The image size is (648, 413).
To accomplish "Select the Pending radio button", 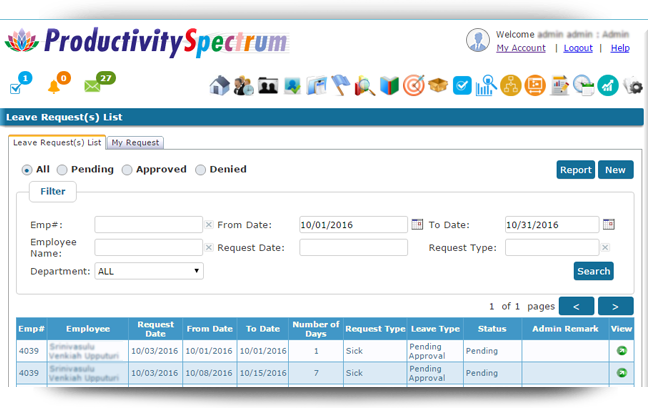I will pyautogui.click(x=63, y=170).
